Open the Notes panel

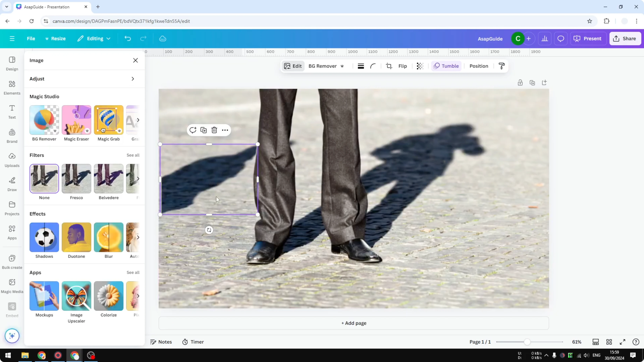(x=161, y=342)
